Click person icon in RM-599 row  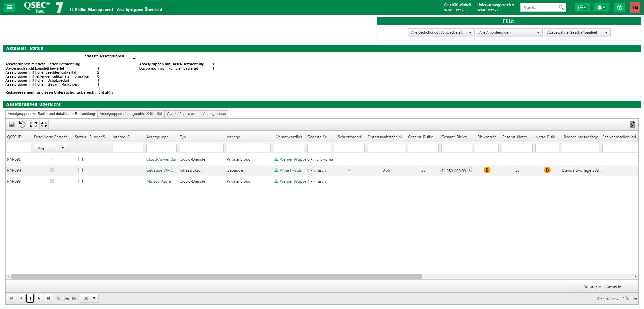click(276, 181)
